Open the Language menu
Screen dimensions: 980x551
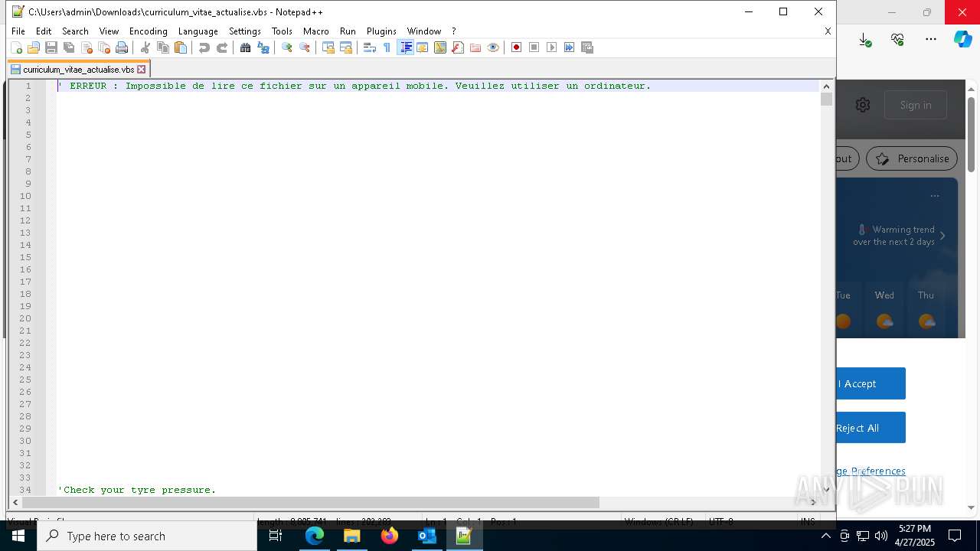tap(198, 31)
